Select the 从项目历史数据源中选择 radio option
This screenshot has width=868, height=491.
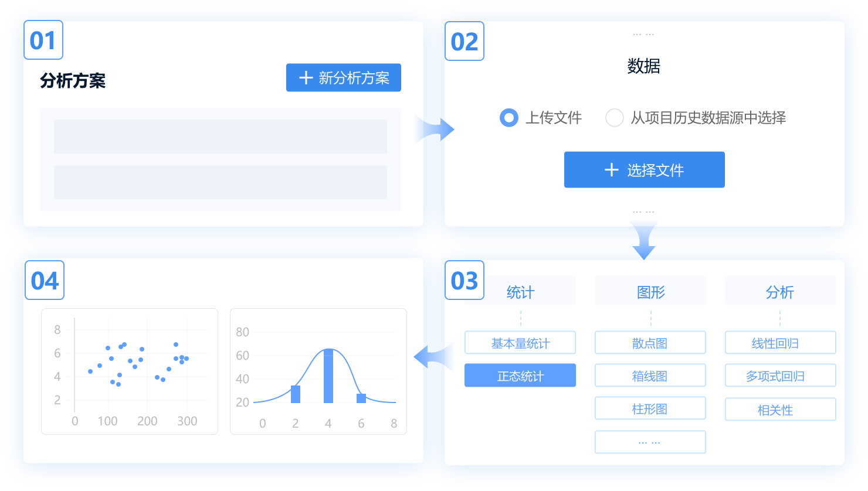pos(614,118)
